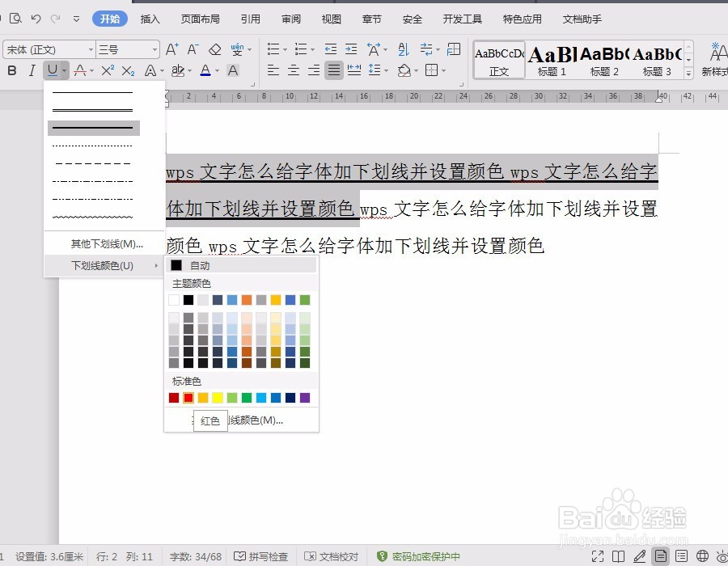Apply character shading A icon
This screenshot has height=566, width=728.
pos(233,70)
